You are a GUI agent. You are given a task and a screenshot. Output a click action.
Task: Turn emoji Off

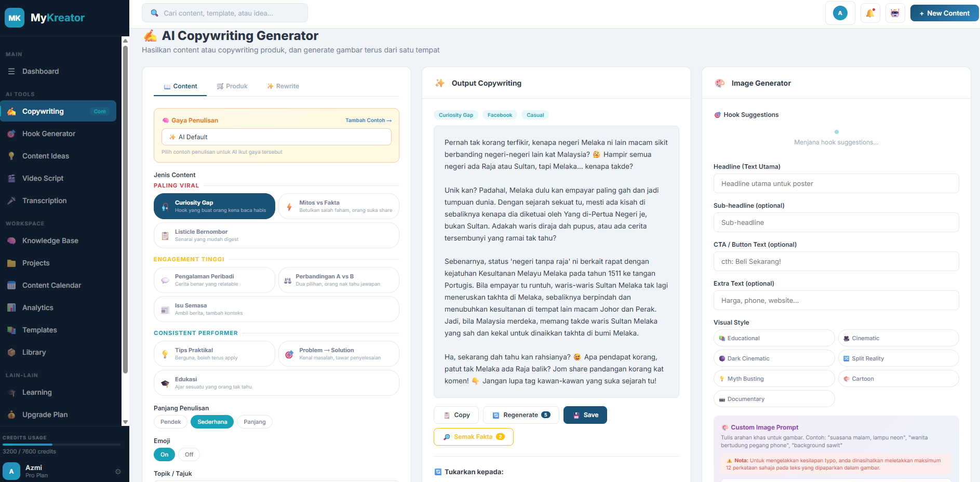tap(189, 454)
